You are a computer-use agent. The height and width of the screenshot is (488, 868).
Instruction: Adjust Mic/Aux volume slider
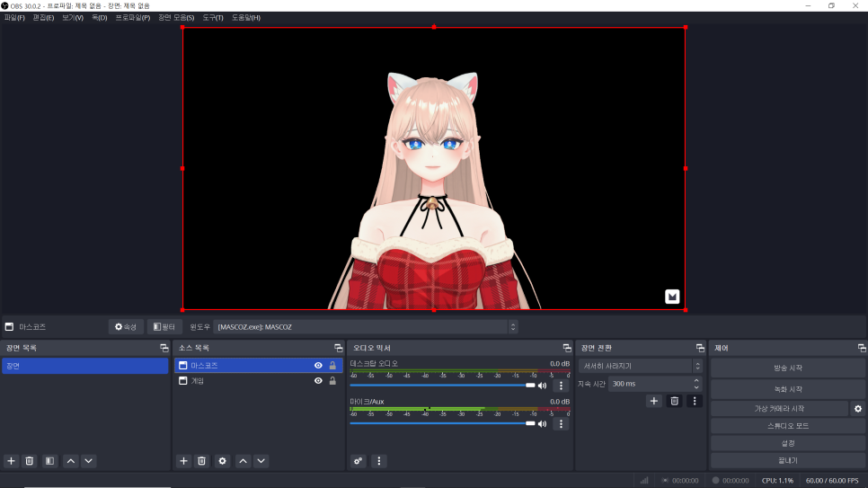(442, 424)
